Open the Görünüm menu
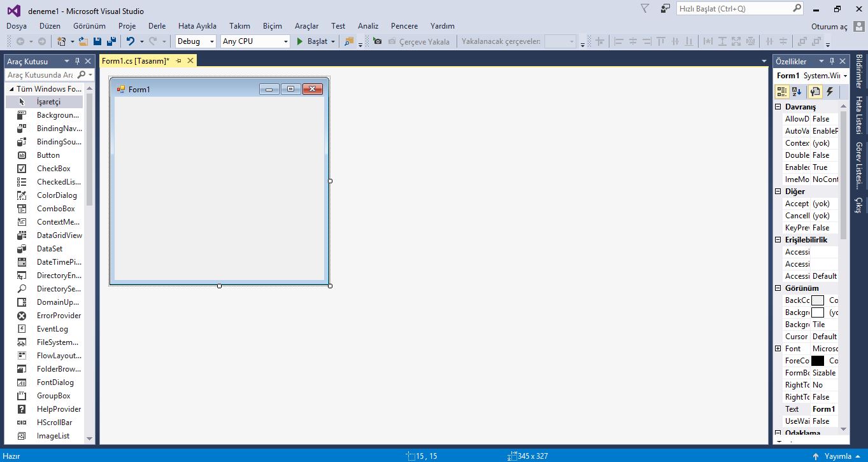The width and height of the screenshot is (868, 462). click(89, 26)
